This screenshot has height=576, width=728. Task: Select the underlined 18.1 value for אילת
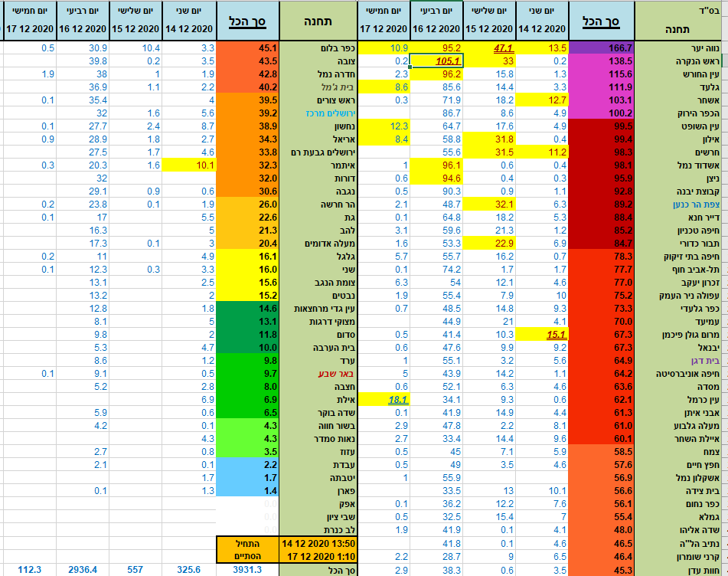pyautogui.click(x=387, y=399)
